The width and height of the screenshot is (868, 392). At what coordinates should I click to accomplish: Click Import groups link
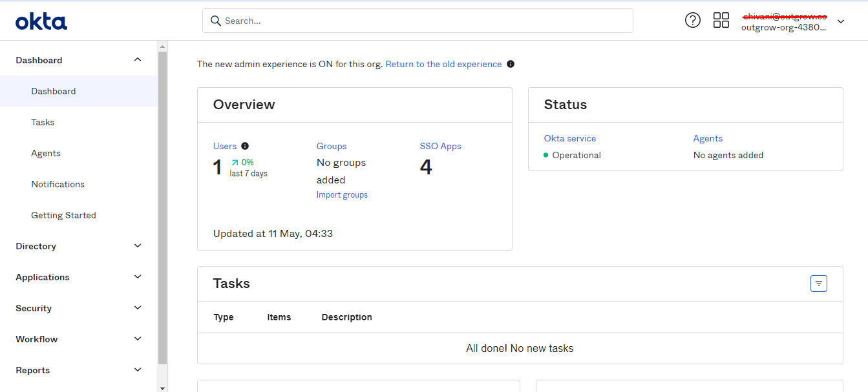pos(342,194)
